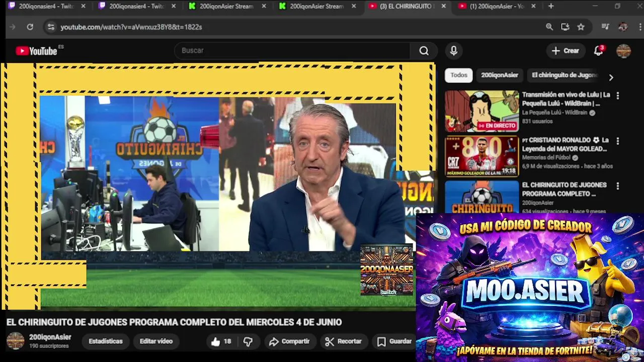Click Editar vídeo button
This screenshot has height=362, width=644.
point(156,341)
